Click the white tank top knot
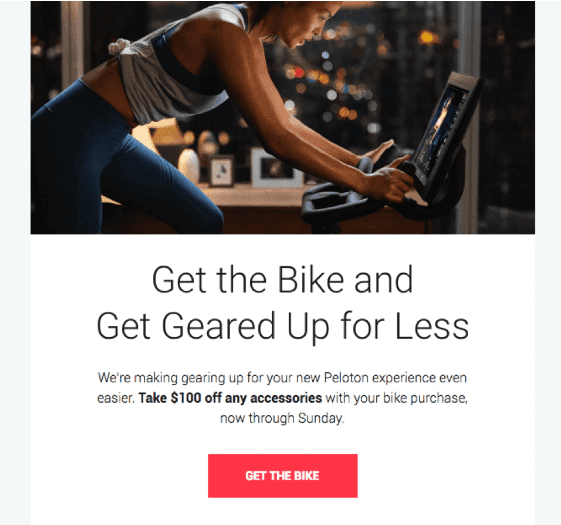The width and height of the screenshot is (561, 525). (120, 48)
